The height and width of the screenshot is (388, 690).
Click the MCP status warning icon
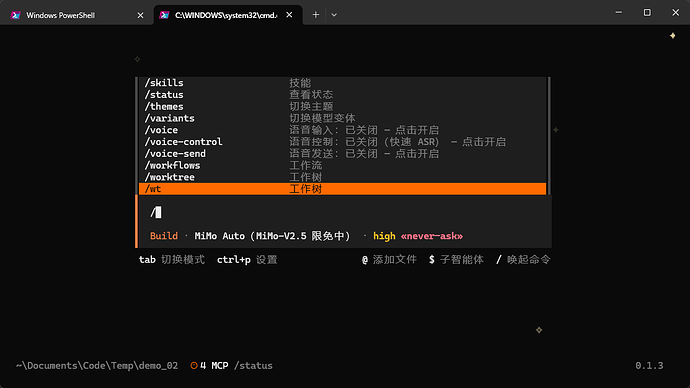pyautogui.click(x=194, y=366)
